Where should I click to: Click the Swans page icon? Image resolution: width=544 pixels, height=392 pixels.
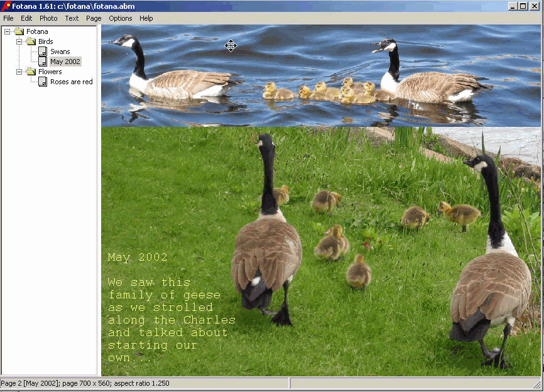tap(43, 52)
